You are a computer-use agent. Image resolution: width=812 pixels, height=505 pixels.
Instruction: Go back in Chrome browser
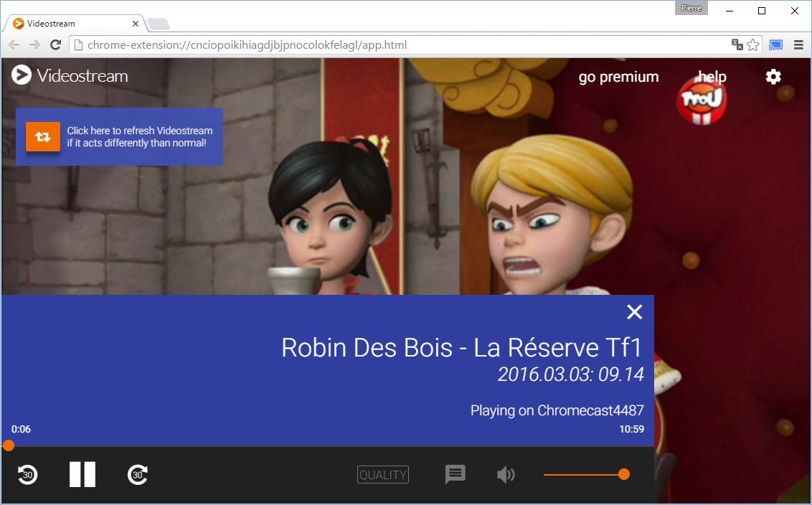coord(14,45)
